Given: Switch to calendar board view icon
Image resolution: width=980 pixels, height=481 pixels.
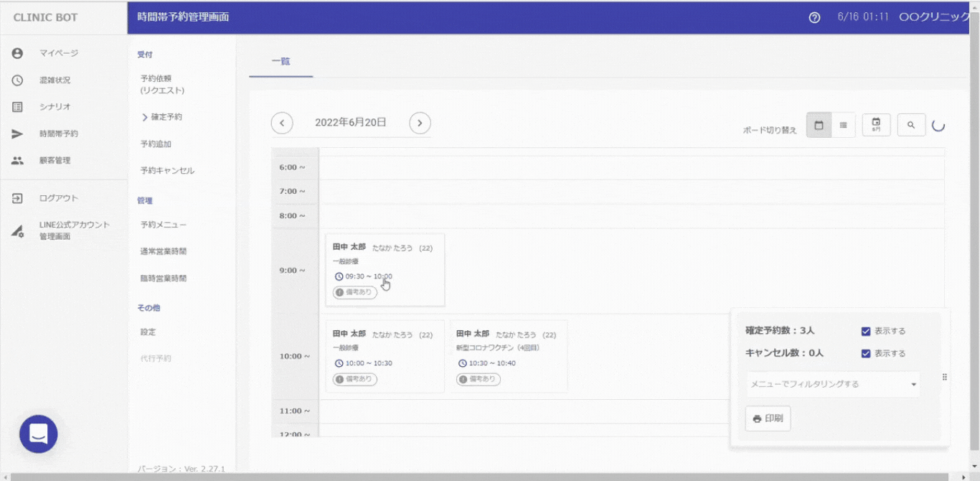Looking at the screenshot, I should (819, 125).
